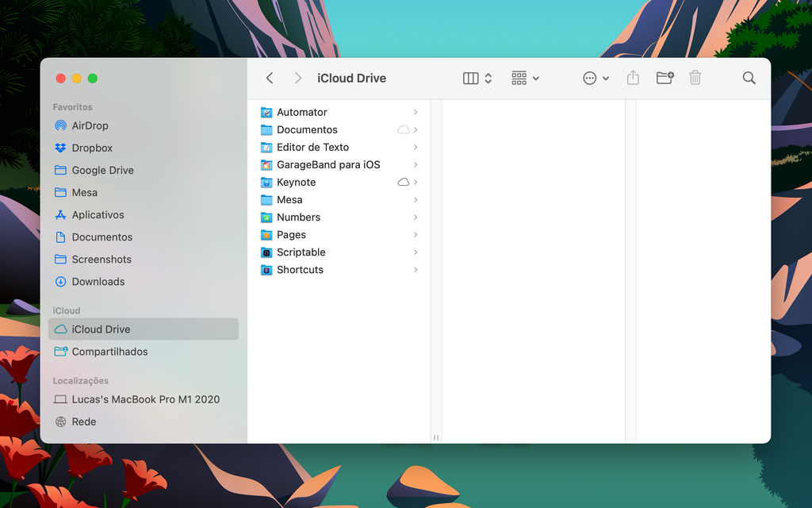Select the Mesa folder in file list
The image size is (812, 508).
[x=339, y=199]
